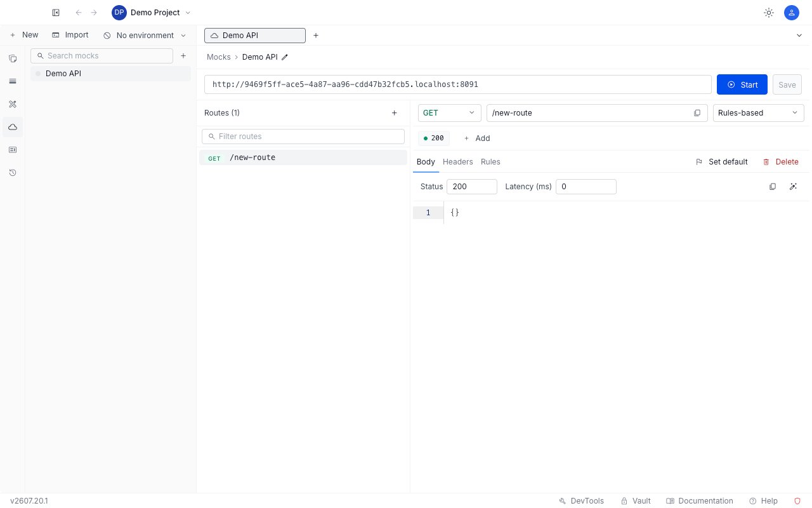Open the cloud Mocks icon in the left rail
The image size is (812, 508).
[13, 127]
